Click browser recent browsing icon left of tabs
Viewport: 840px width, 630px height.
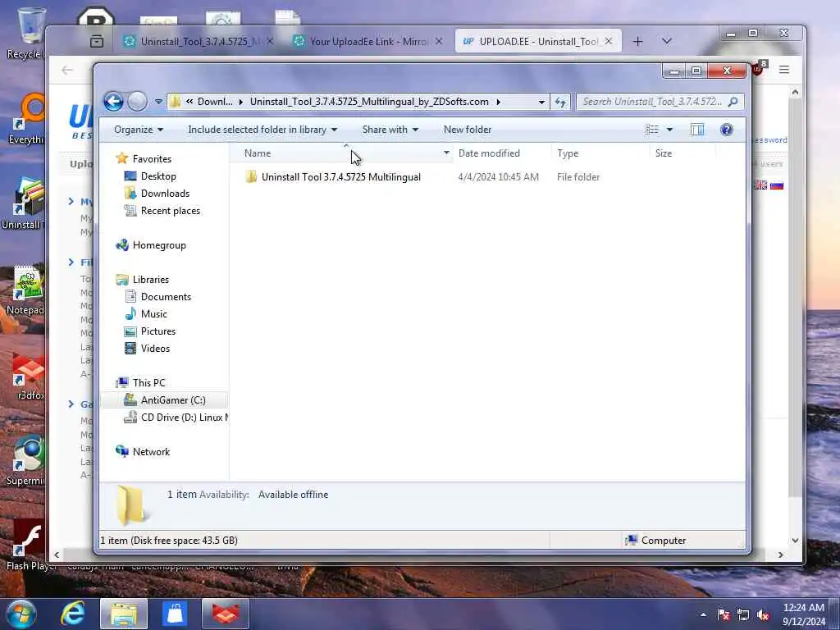pyautogui.click(x=97, y=41)
